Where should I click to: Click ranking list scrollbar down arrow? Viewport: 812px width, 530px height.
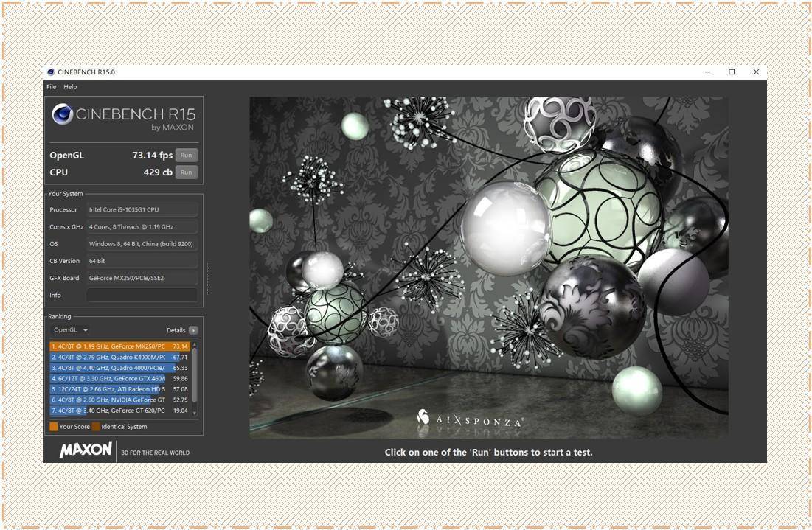tap(195, 413)
